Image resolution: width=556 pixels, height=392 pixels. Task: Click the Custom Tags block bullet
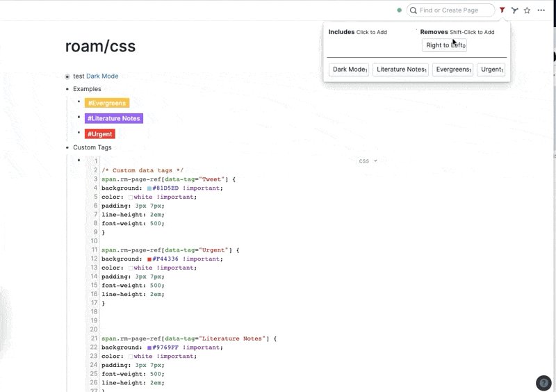pos(67,147)
